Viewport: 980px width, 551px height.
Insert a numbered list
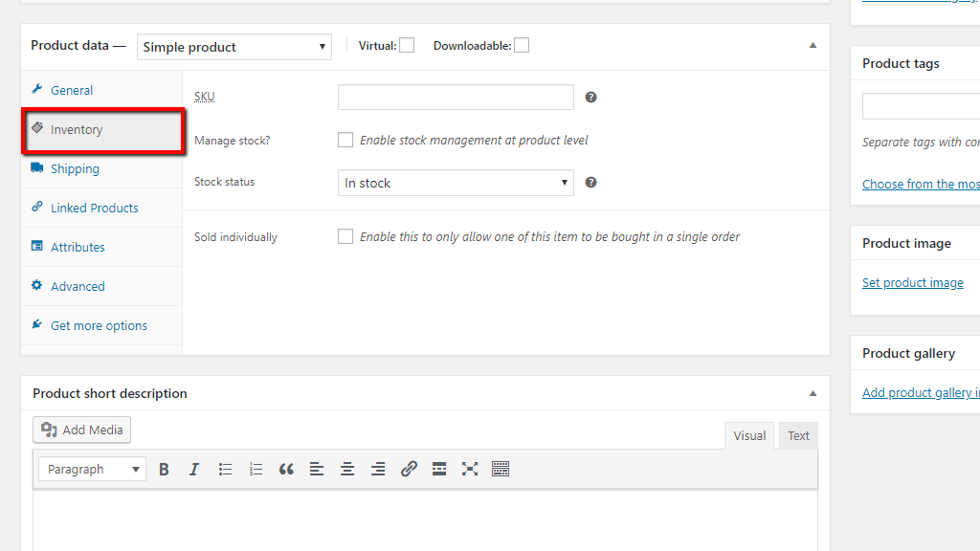click(x=256, y=469)
